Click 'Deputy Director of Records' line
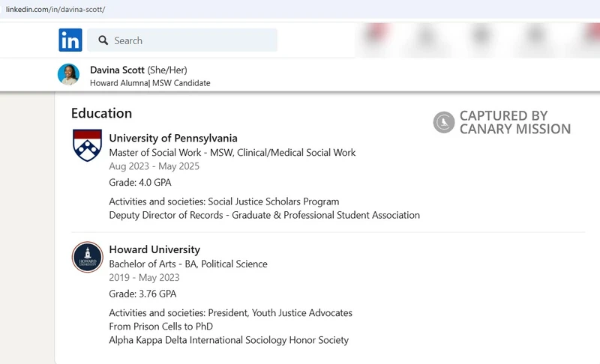The height and width of the screenshot is (364, 600). 265,215
